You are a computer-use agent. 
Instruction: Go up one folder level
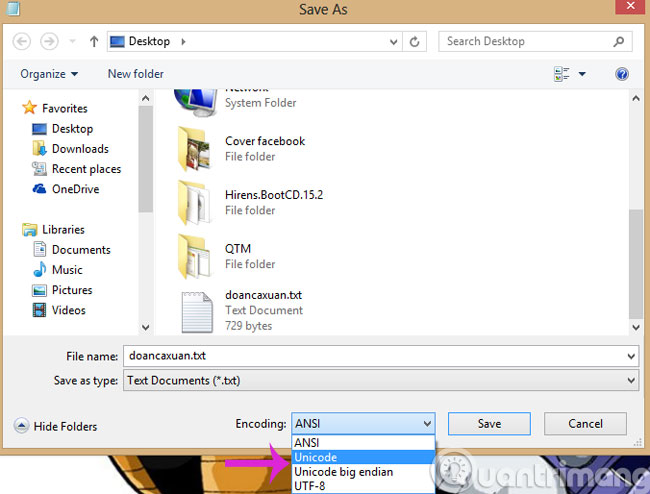coord(94,41)
